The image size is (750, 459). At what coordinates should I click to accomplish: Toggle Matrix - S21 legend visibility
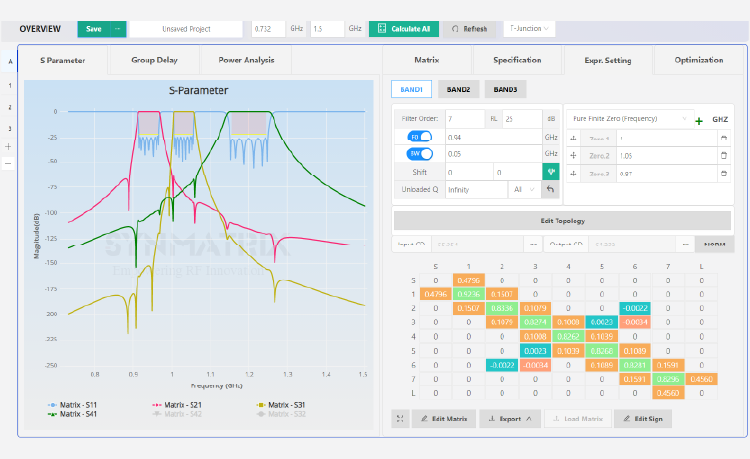pyautogui.click(x=176, y=405)
